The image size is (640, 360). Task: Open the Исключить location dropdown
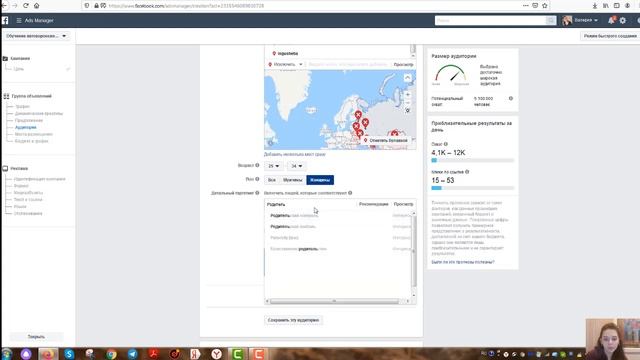[285, 64]
